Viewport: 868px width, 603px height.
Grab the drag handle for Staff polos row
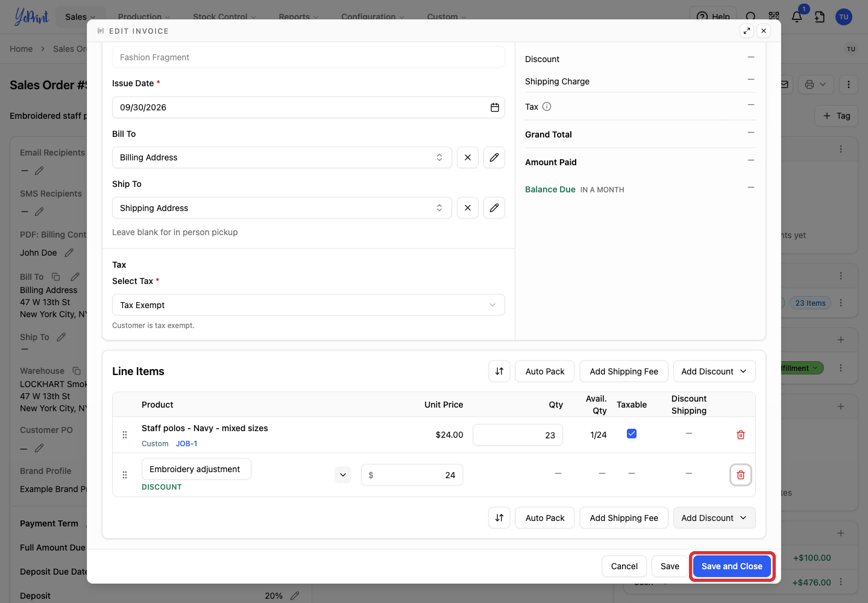[x=125, y=435]
